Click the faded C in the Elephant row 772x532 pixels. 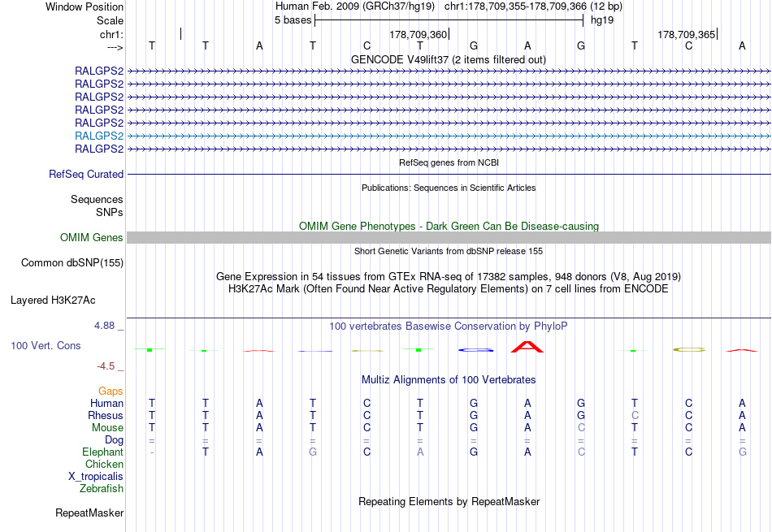click(x=582, y=452)
